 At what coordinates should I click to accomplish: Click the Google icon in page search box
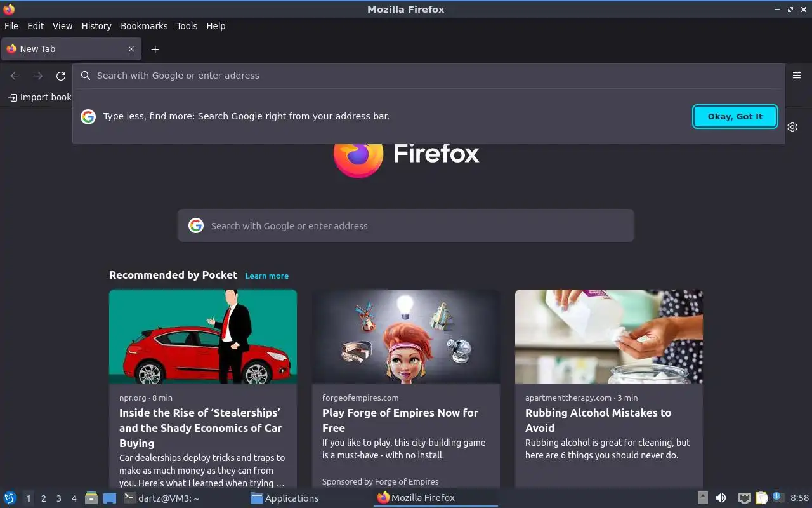coord(196,225)
